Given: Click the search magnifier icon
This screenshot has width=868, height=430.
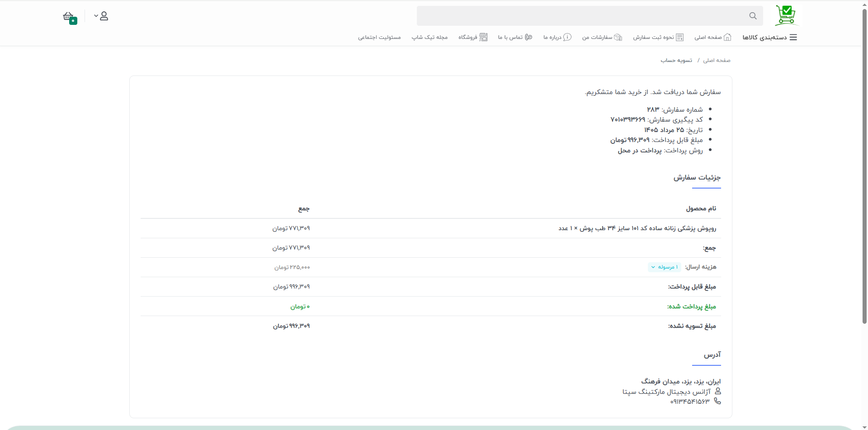Looking at the screenshot, I should tap(753, 16).
